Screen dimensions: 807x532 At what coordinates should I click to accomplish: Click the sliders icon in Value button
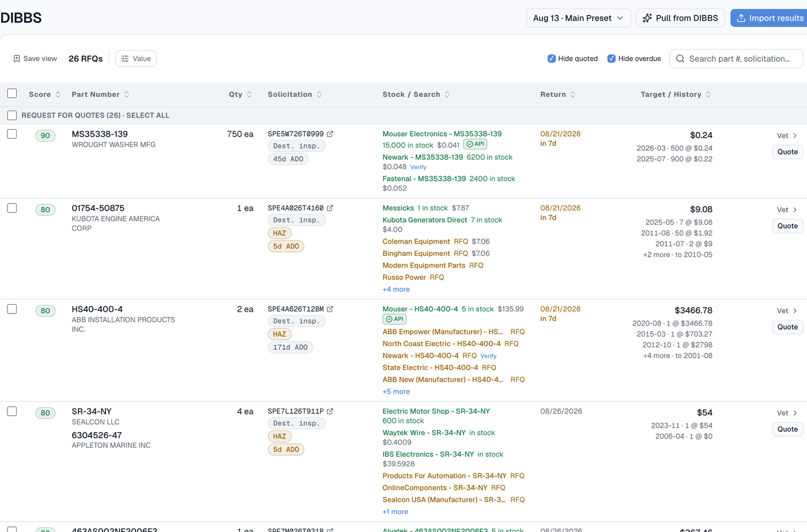click(x=125, y=59)
